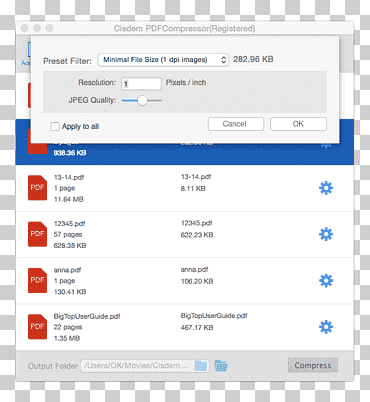Screen dimensions: 370x402
Task: Click the 628.38 KB file size
Action: [x=70, y=246]
